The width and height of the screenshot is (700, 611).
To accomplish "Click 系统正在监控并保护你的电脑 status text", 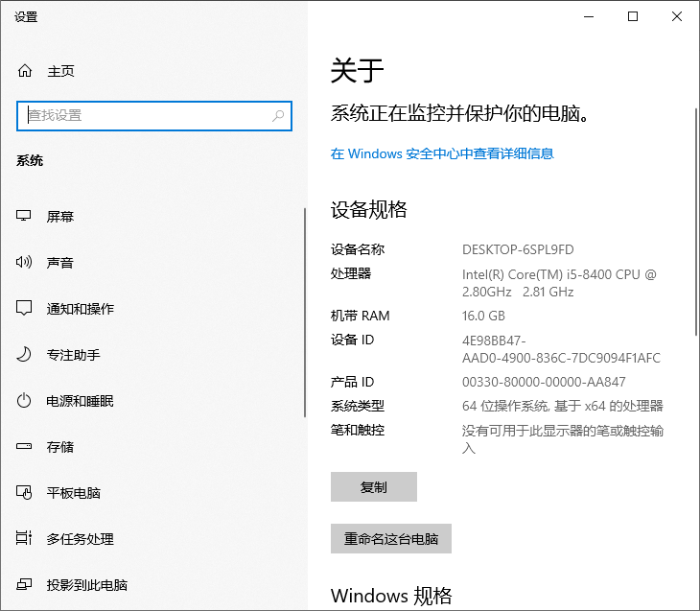I will pos(460,113).
